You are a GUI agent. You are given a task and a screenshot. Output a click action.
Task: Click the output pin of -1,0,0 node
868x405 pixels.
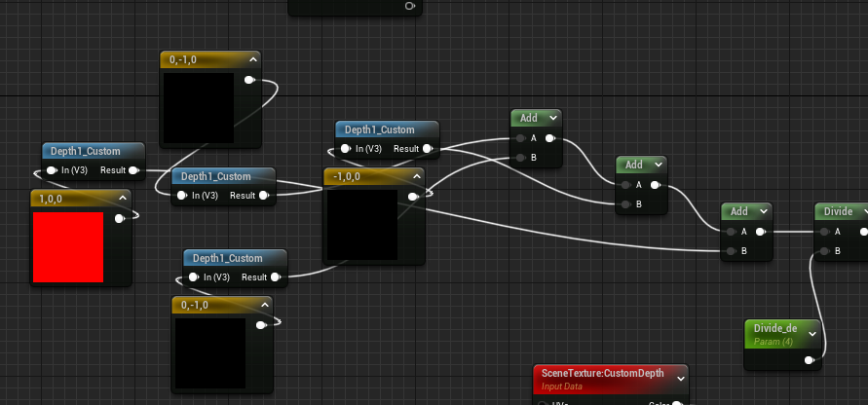(413, 197)
